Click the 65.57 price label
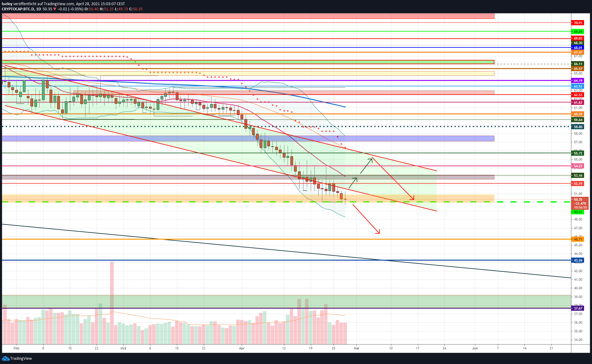592x364 pixels. 578,69
